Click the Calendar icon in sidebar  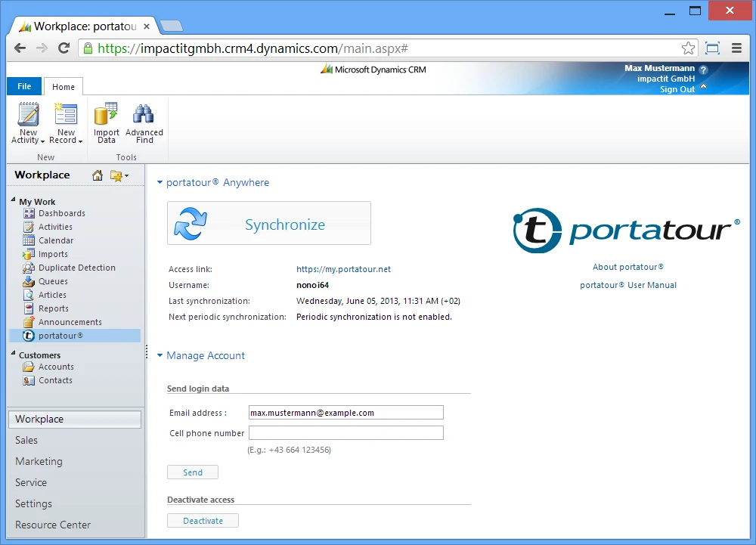point(29,240)
